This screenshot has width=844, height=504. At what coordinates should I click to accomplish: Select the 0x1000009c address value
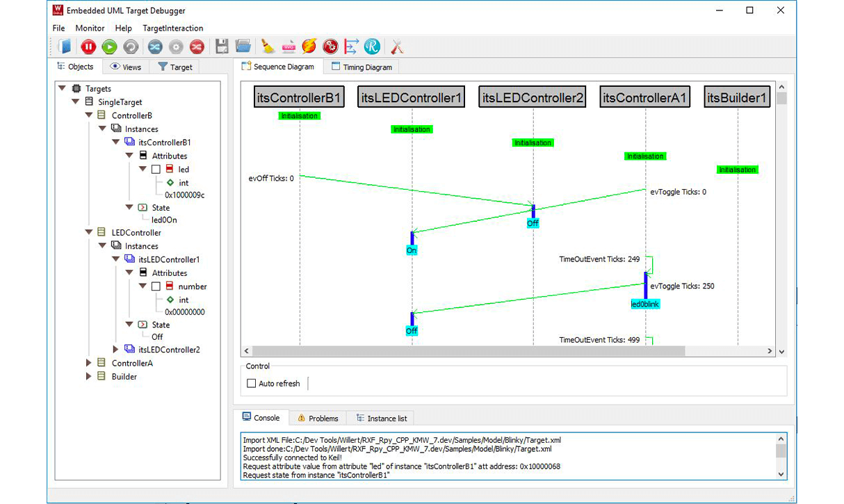(x=184, y=195)
